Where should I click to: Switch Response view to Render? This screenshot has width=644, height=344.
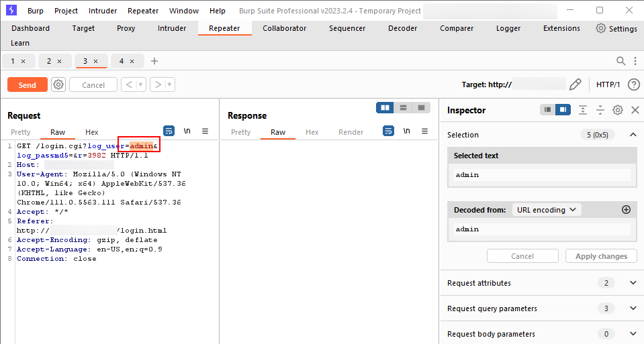click(351, 132)
